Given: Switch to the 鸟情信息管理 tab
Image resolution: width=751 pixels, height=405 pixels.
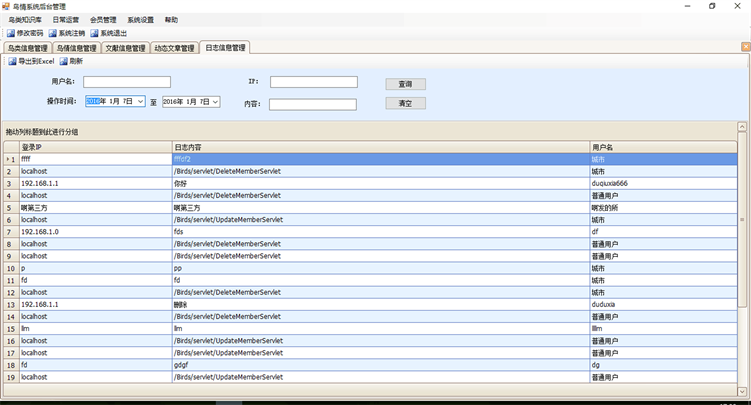Looking at the screenshot, I should coord(76,47).
